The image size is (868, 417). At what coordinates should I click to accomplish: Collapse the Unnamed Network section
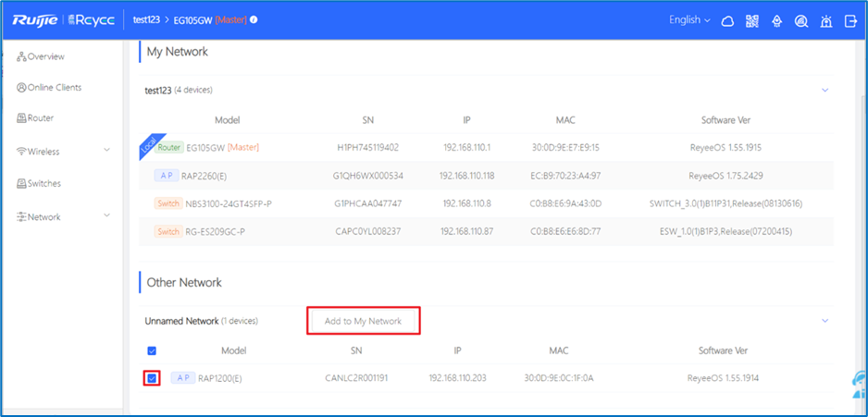coord(825,321)
